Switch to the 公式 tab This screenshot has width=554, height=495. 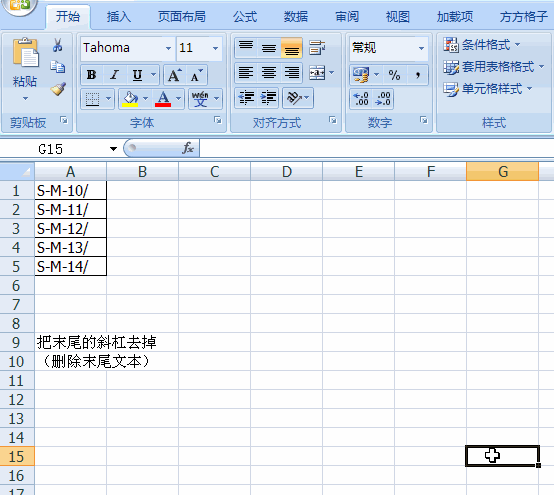245,17
